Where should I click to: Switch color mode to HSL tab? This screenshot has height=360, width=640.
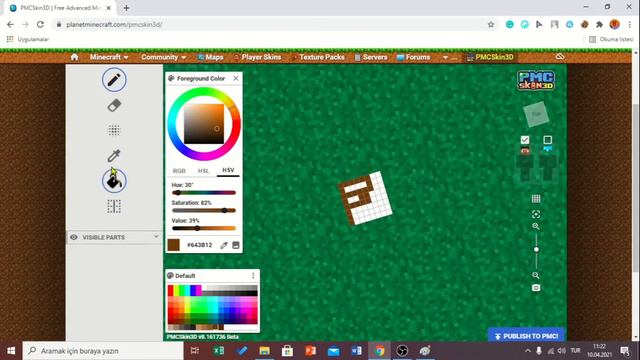click(203, 171)
